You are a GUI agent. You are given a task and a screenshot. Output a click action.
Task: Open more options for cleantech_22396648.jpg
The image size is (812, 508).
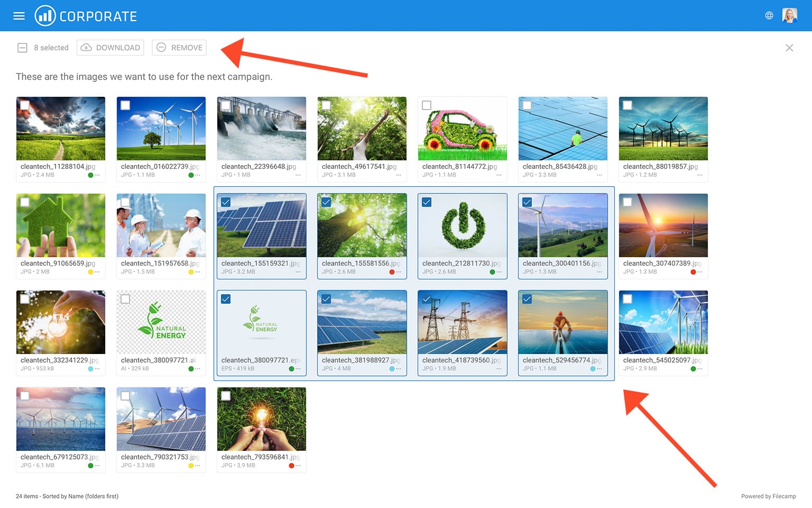click(298, 175)
